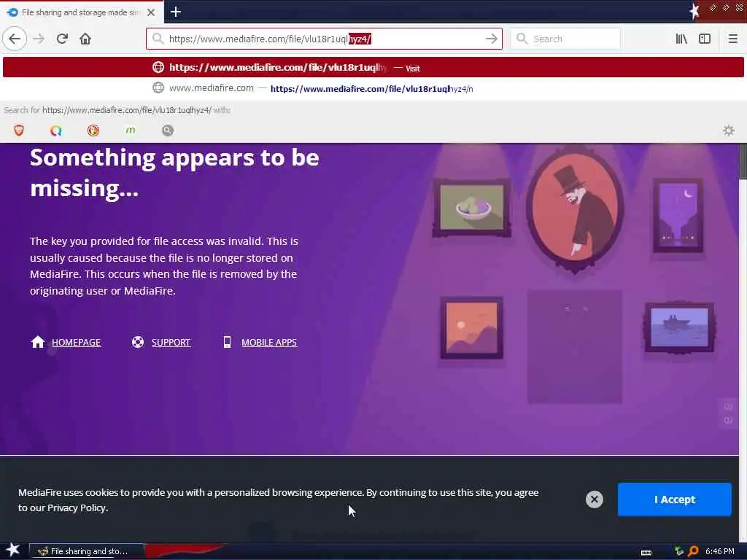This screenshot has width=747, height=560.
Task: Click the sunset mountains painting
Action: tap(472, 327)
